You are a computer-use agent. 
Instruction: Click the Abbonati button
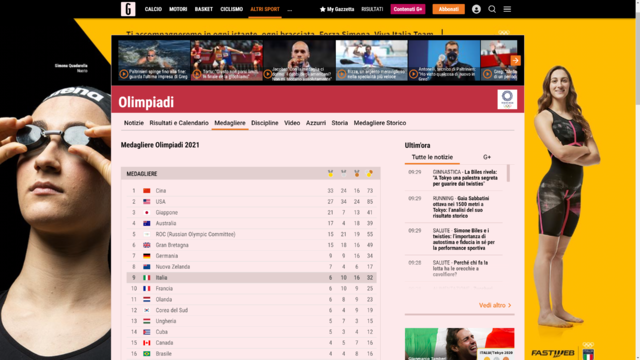point(449,9)
